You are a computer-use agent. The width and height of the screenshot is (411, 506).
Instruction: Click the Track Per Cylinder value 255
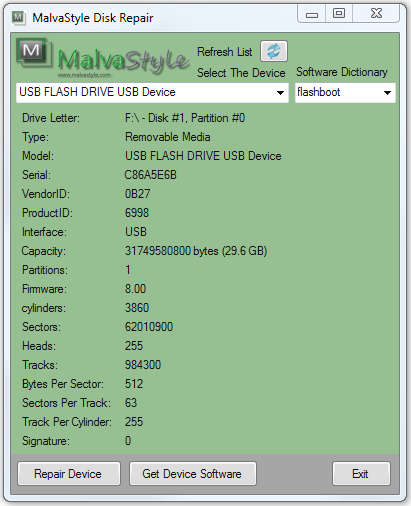pyautogui.click(x=134, y=422)
